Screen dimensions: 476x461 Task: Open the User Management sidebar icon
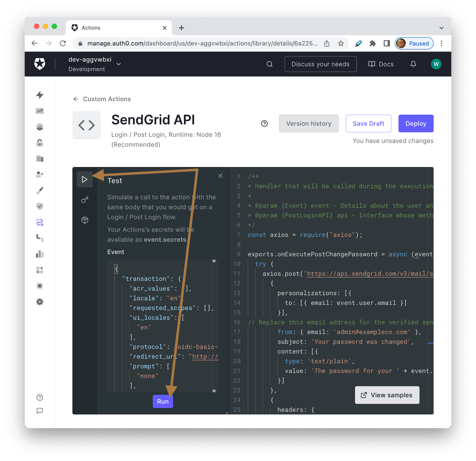pos(40,175)
